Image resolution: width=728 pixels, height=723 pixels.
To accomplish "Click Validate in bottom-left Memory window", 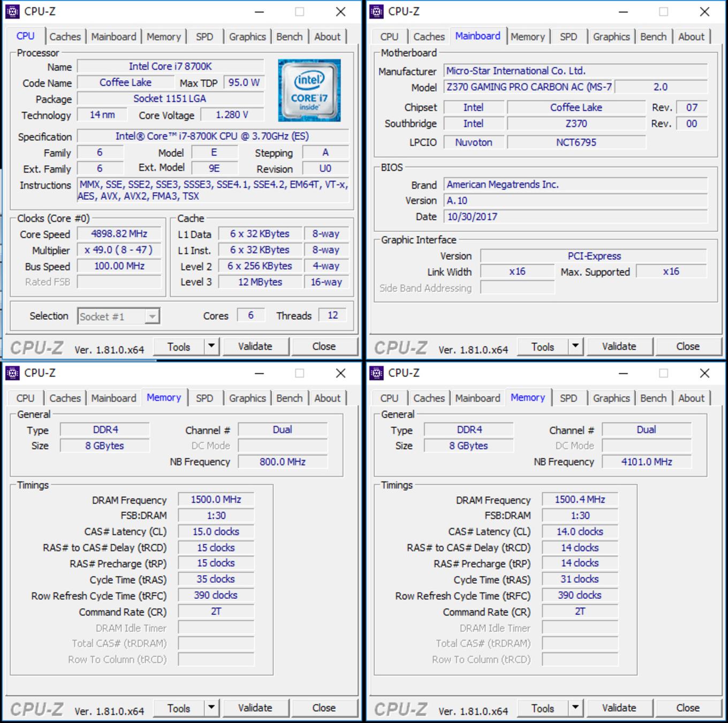I will tap(255, 708).
